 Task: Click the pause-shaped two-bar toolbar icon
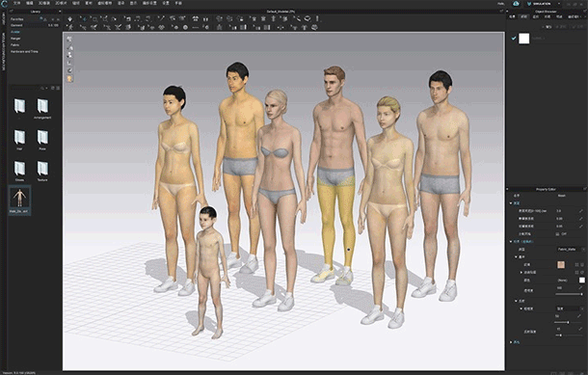tap(205, 18)
